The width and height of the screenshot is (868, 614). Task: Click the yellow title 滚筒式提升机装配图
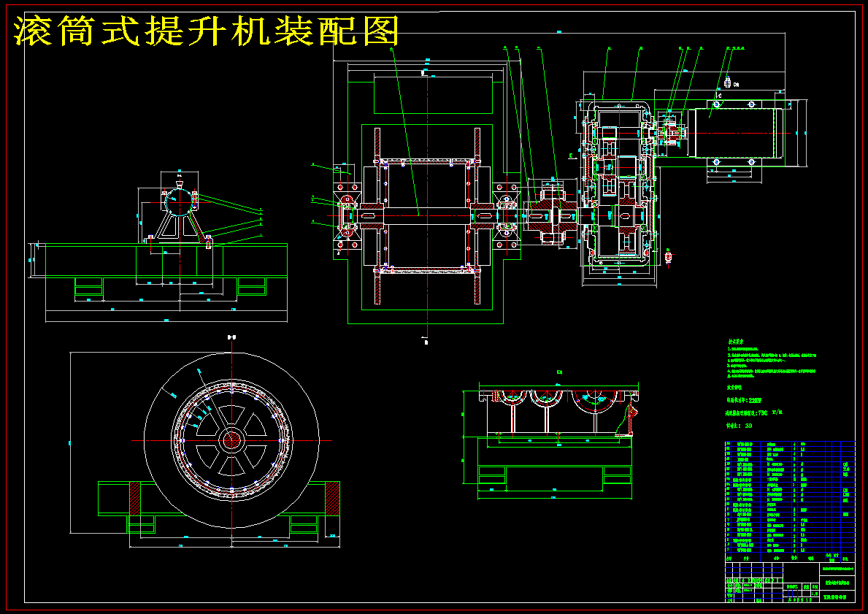[206, 31]
